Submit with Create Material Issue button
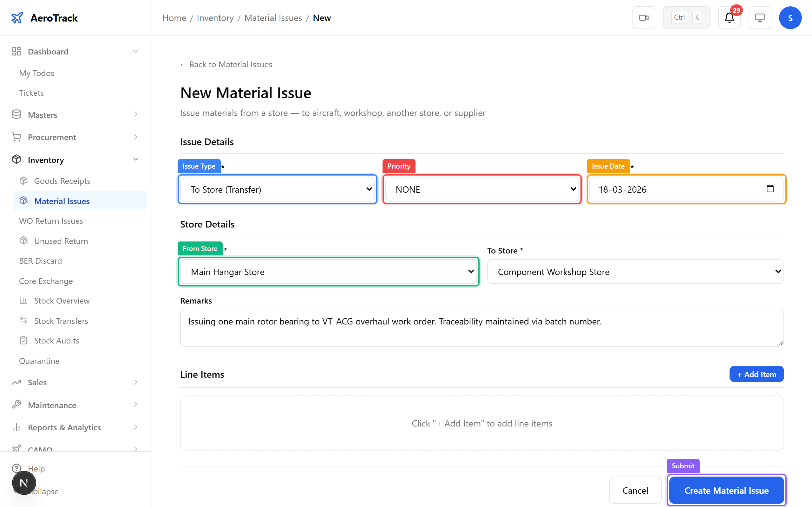This screenshot has height=507, width=812. tap(726, 490)
